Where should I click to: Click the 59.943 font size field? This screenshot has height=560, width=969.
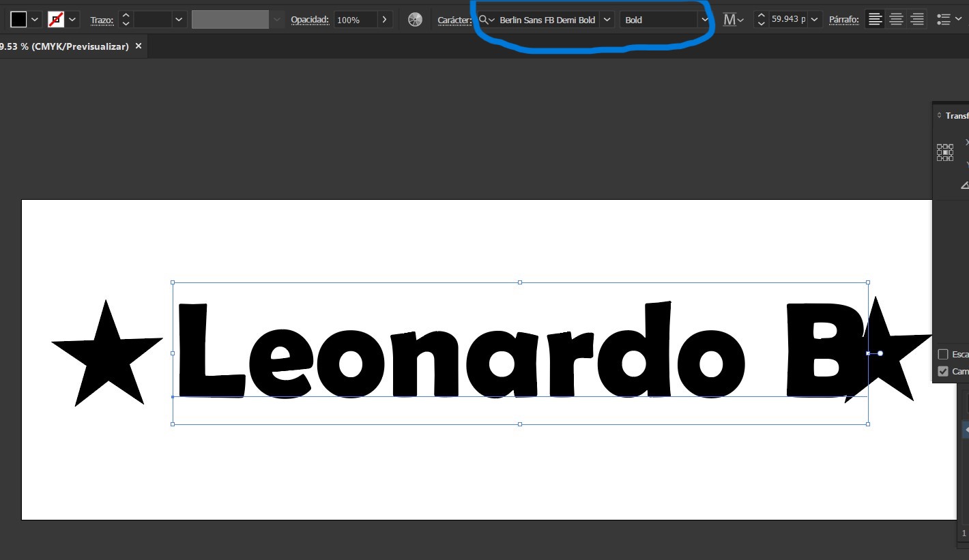pos(787,20)
